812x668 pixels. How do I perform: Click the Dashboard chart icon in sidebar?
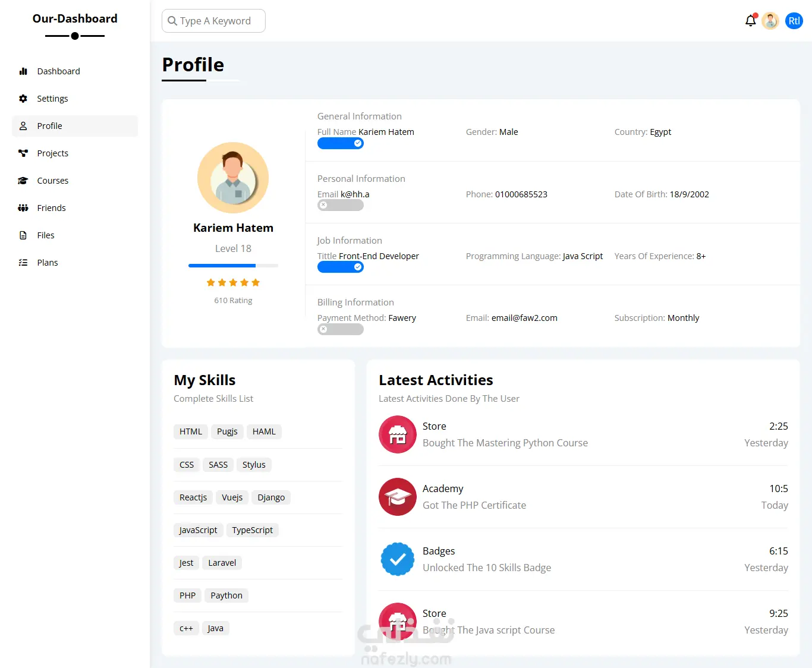(x=23, y=71)
